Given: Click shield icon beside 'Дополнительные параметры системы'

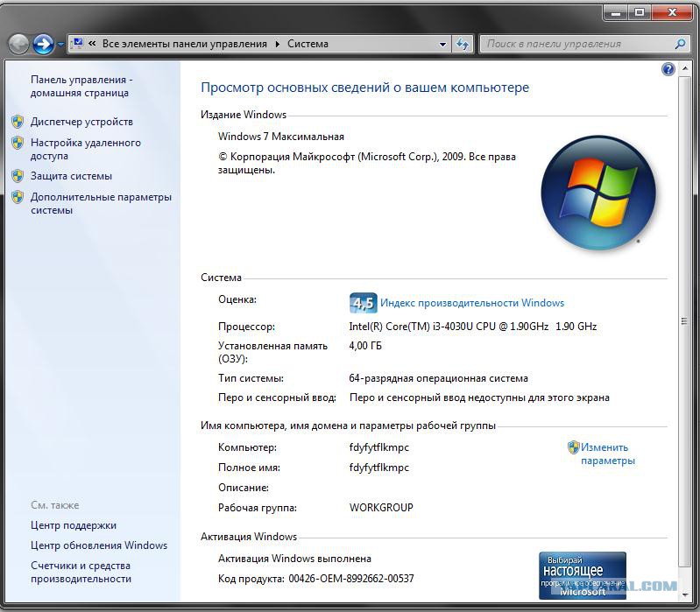Looking at the screenshot, I should [x=18, y=197].
